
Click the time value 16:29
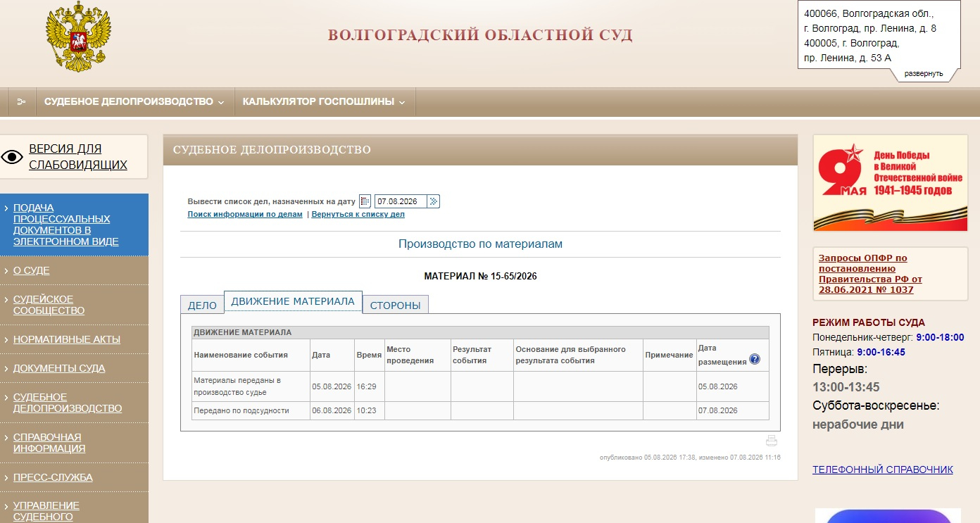(x=367, y=386)
